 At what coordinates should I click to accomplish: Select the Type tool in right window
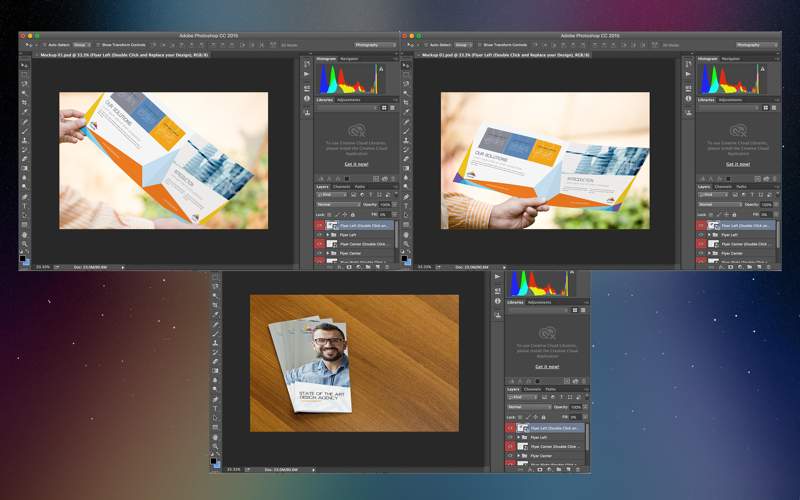[406, 206]
